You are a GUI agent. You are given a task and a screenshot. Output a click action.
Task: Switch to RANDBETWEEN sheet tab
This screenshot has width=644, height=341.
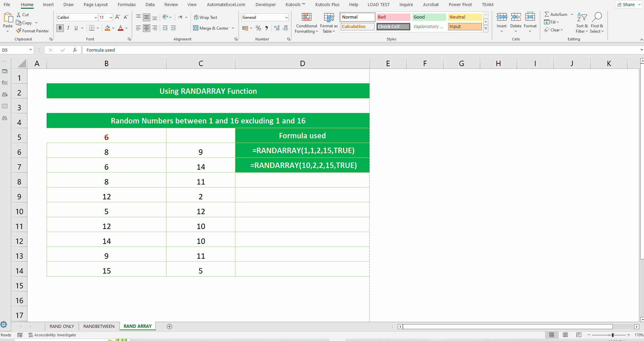click(x=99, y=326)
